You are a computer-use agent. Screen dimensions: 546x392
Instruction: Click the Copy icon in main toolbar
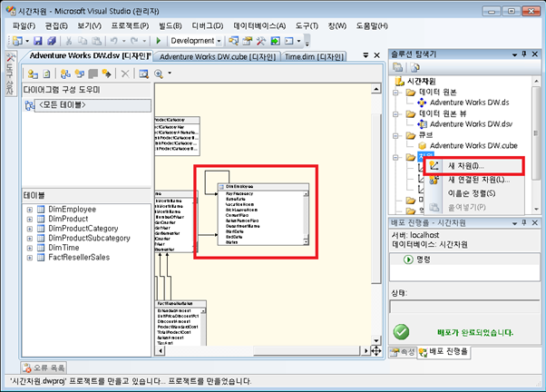(83, 41)
